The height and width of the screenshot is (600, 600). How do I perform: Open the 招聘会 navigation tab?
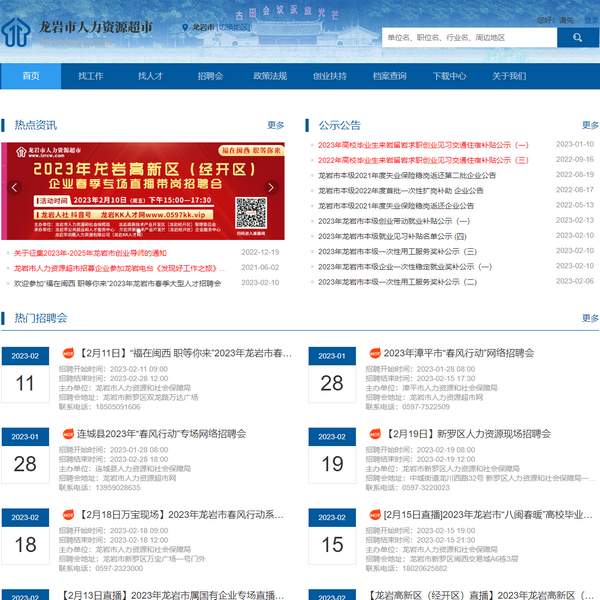click(210, 76)
